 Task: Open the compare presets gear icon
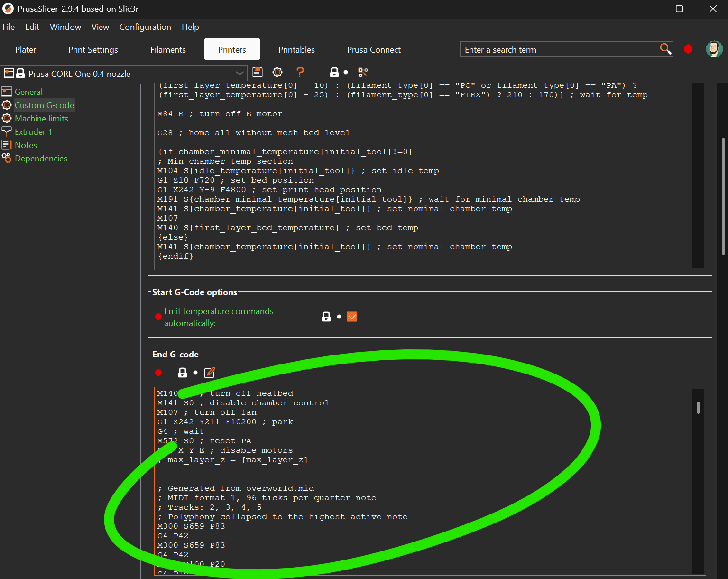277,72
